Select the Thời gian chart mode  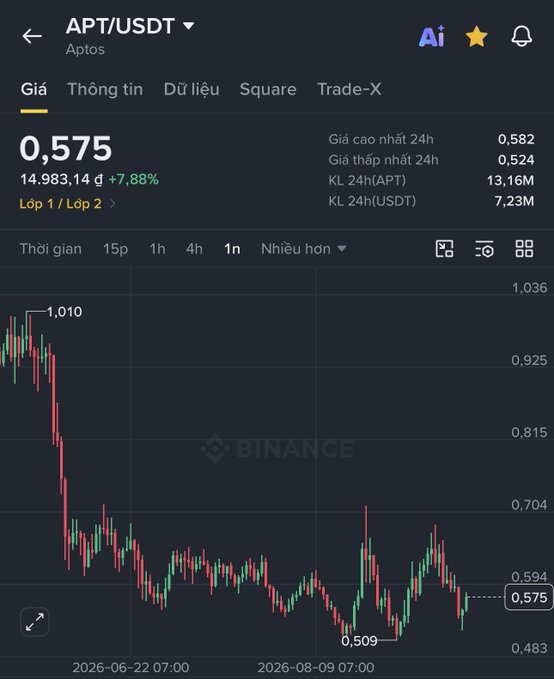coord(51,249)
